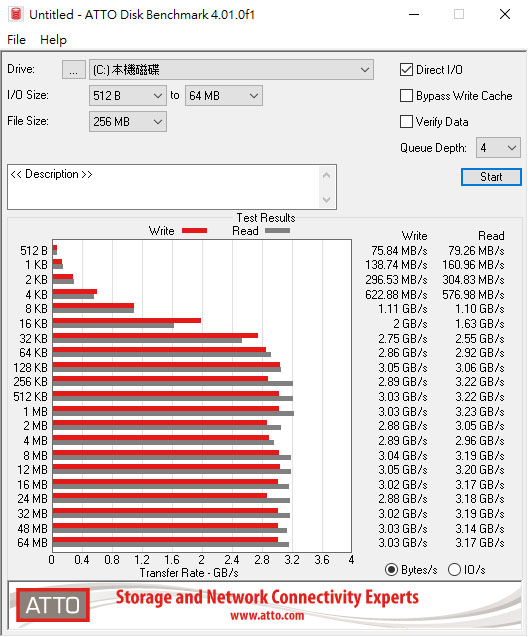Select the Bytes/s radio button
528x637 pixels.
[391, 570]
